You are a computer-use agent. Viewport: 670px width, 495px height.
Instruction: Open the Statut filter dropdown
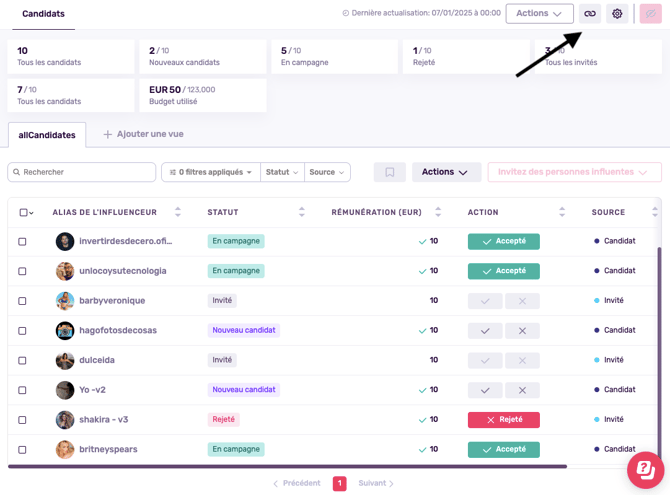tap(282, 172)
